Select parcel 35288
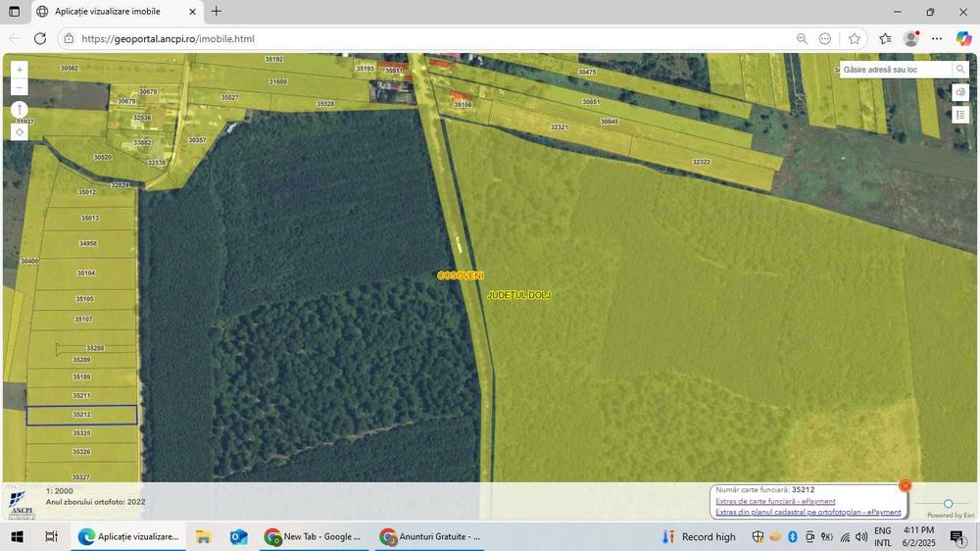 pyautogui.click(x=95, y=348)
